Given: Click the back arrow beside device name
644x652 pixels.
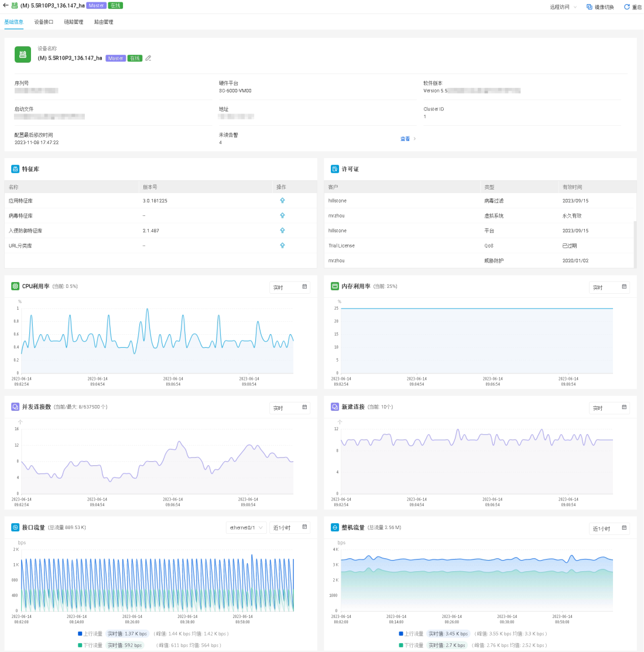Looking at the screenshot, I should [6, 6].
